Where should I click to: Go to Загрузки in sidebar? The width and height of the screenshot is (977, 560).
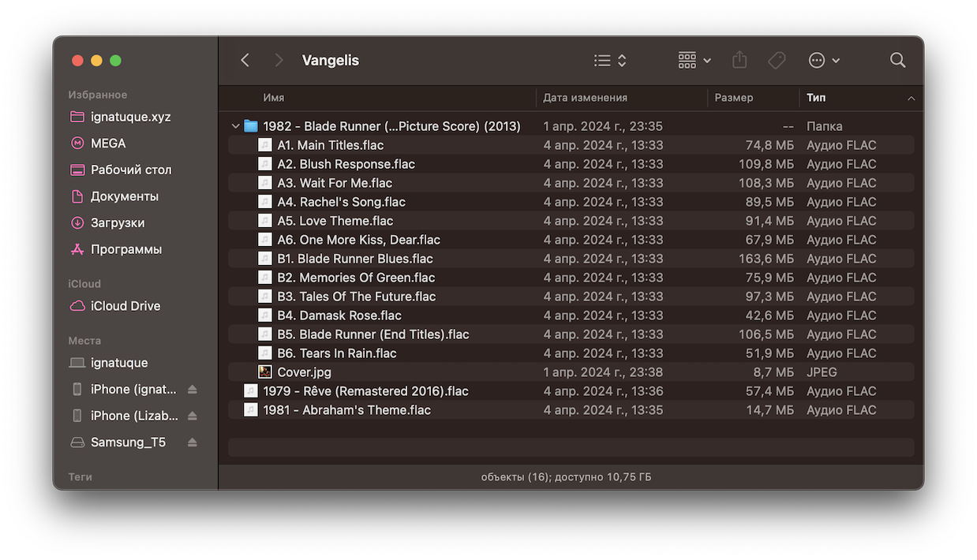click(117, 222)
